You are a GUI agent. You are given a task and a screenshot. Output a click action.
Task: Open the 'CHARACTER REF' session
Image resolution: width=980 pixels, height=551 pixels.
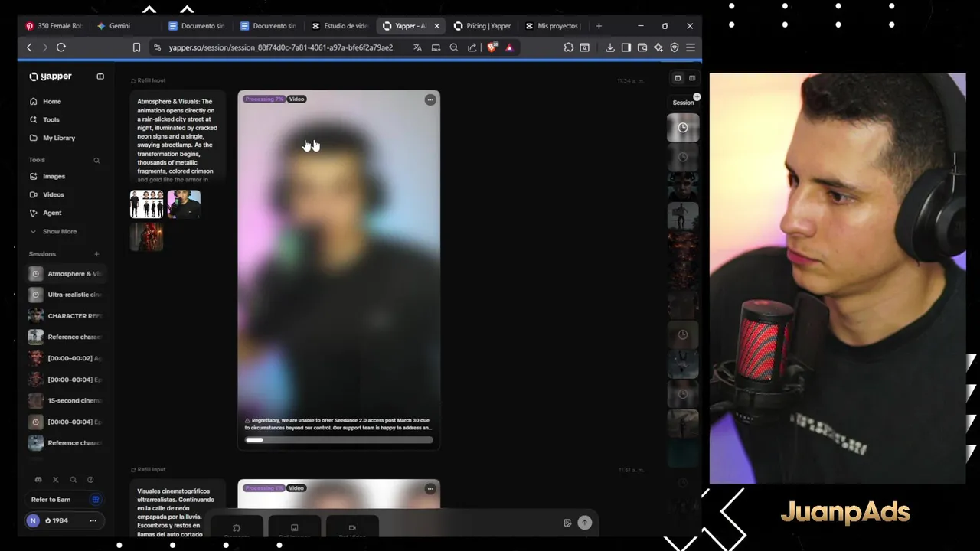[66, 316]
